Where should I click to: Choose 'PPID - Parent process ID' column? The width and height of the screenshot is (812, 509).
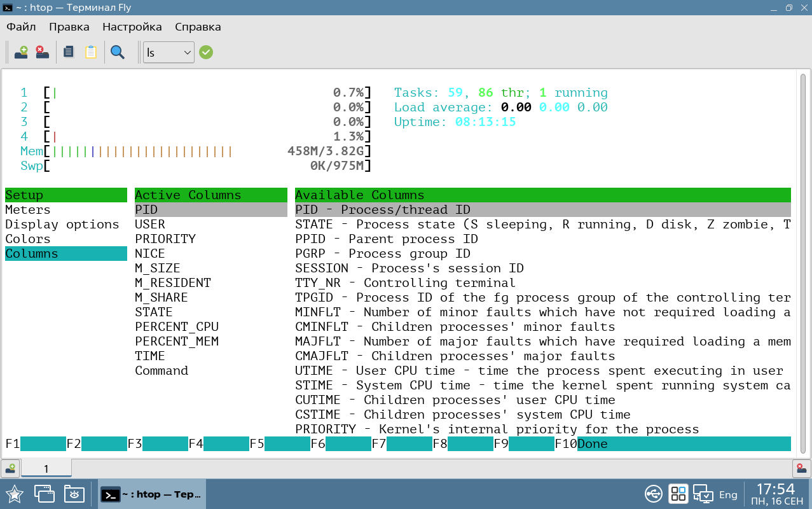543,239
